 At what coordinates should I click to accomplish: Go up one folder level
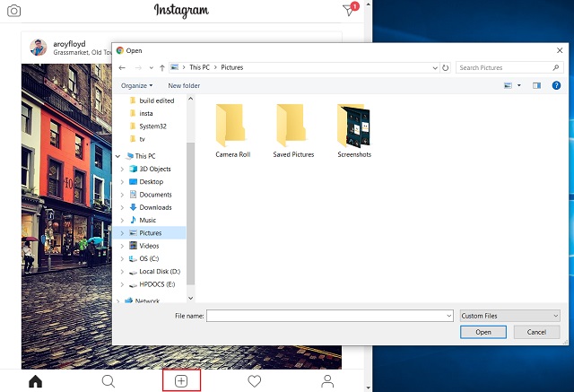(161, 67)
